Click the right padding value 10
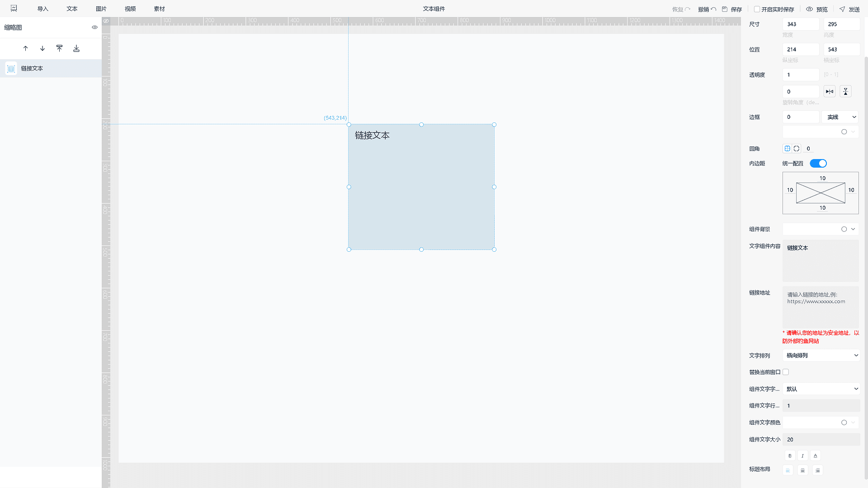The width and height of the screenshot is (868, 488). pos(851,190)
